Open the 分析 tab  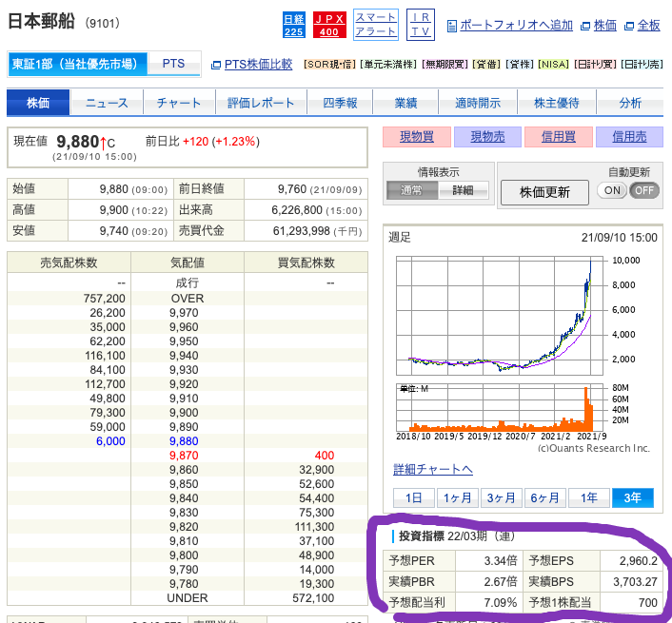(x=630, y=103)
